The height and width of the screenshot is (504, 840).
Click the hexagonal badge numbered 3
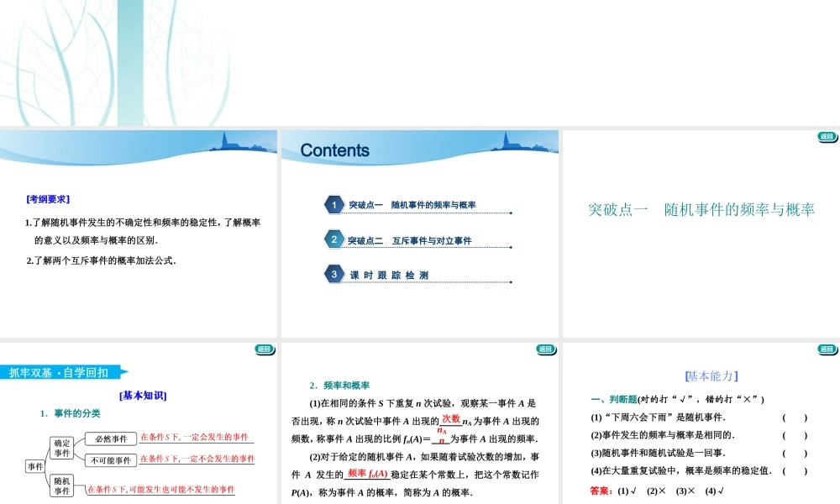[333, 275]
